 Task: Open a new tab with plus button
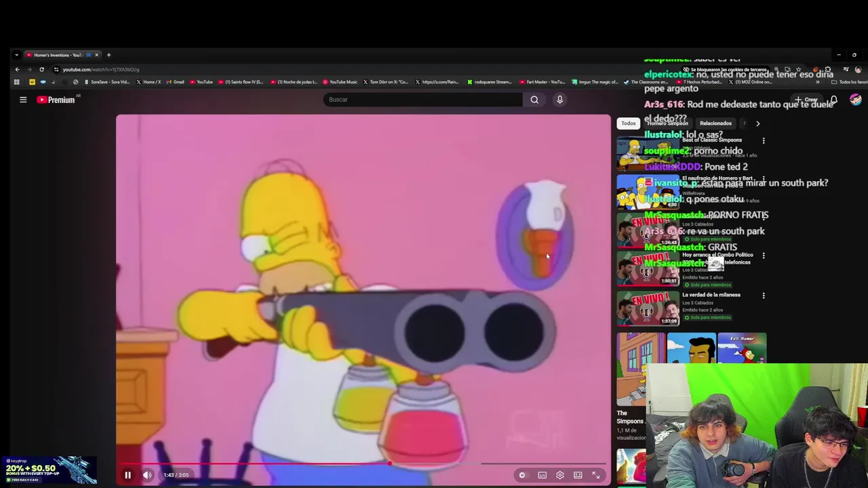click(108, 55)
